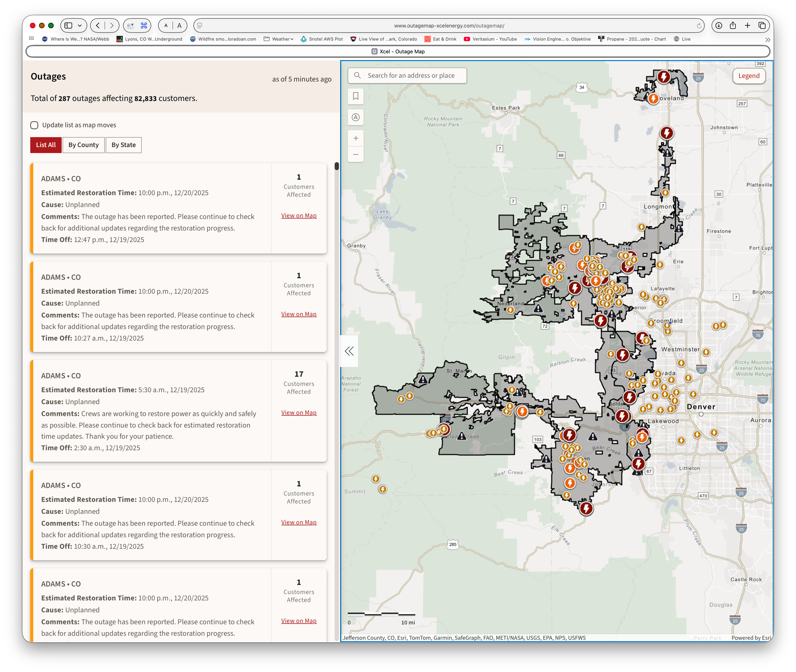Open Safari downloads icon
Viewport: 796px width, 672px height.
[x=718, y=25]
